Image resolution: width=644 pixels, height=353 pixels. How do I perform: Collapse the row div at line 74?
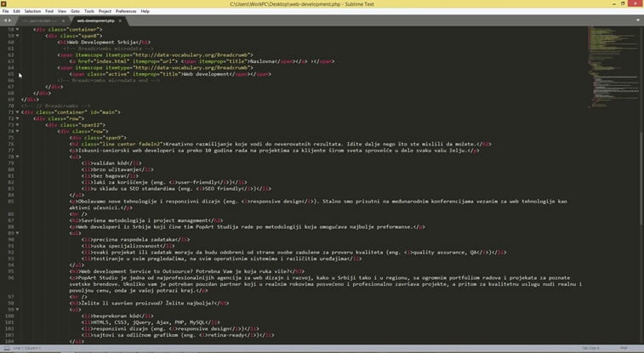coord(17,131)
